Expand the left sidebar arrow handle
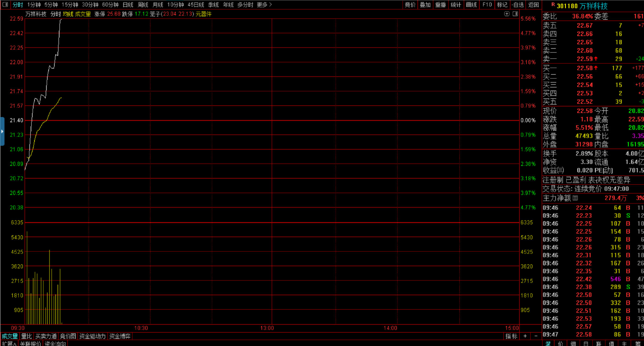This screenshot has width=644, height=346. point(2,131)
